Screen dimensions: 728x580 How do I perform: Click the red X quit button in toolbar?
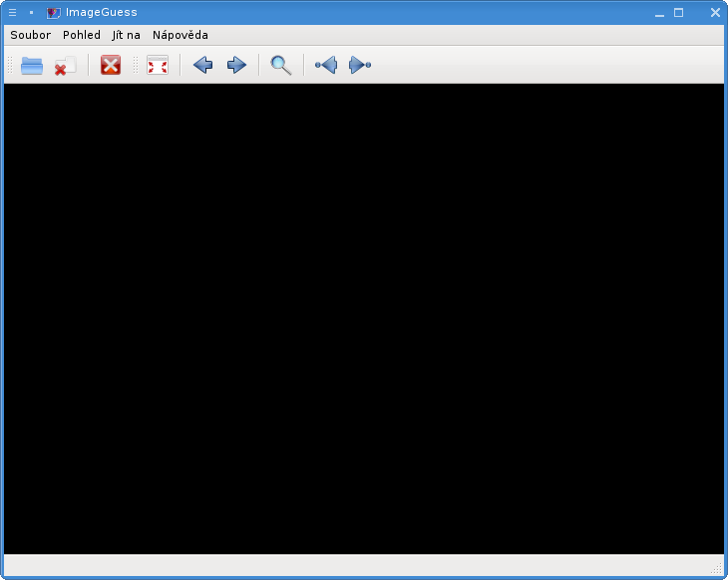tap(111, 65)
